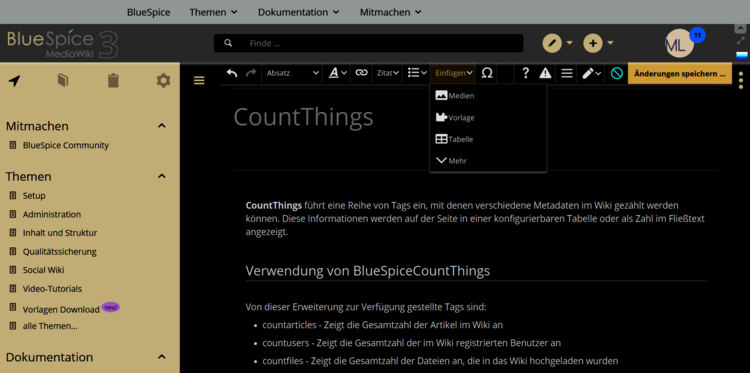Click the countarticles list item text
Screen dimensions: 750x373
point(382,325)
